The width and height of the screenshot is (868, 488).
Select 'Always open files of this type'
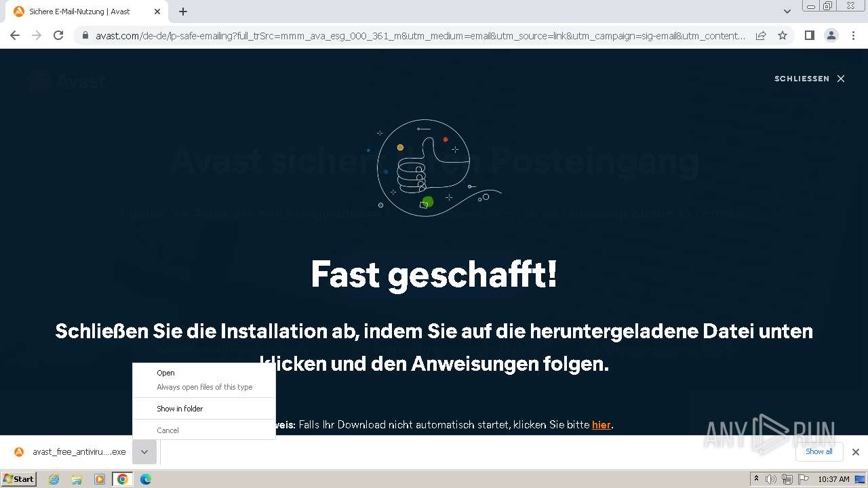(x=204, y=387)
